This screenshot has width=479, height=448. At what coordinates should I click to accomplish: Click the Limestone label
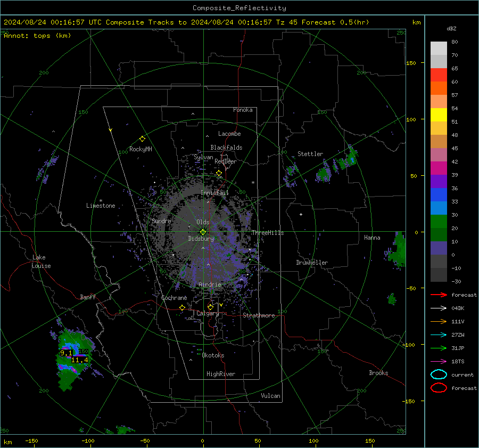pos(101,206)
